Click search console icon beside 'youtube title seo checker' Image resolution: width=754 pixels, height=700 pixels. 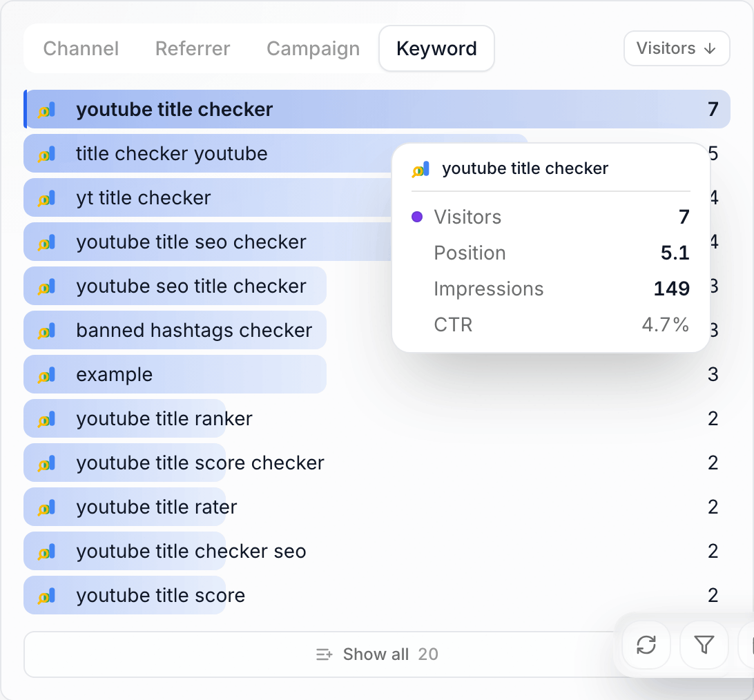click(x=47, y=243)
